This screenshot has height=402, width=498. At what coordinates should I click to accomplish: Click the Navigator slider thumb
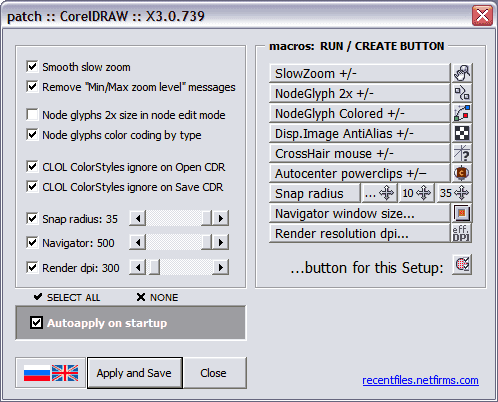(207, 242)
